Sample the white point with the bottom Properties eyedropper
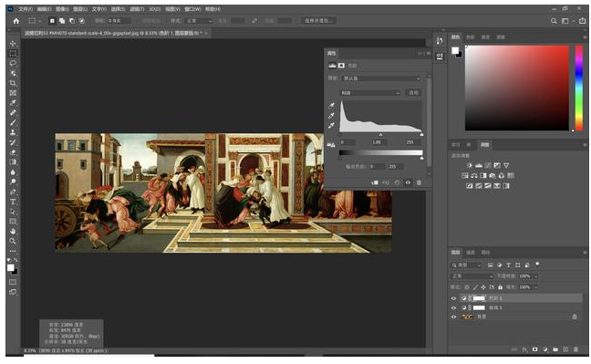The image size is (591, 364). (331, 126)
